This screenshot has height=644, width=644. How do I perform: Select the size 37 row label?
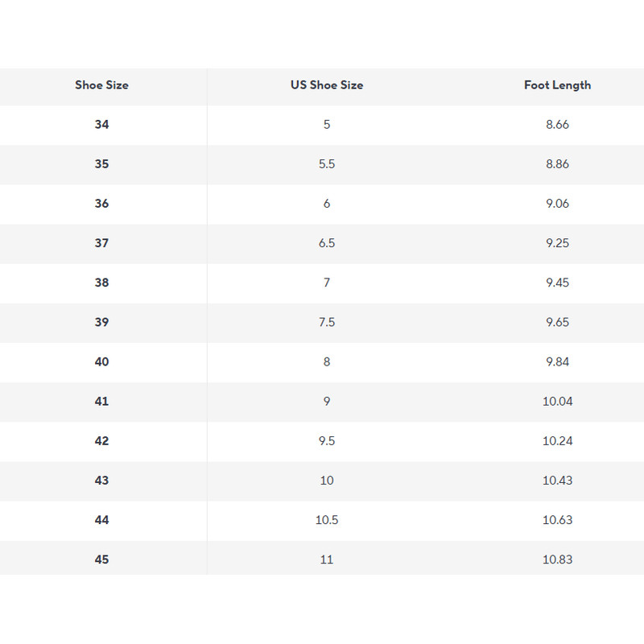point(101,243)
